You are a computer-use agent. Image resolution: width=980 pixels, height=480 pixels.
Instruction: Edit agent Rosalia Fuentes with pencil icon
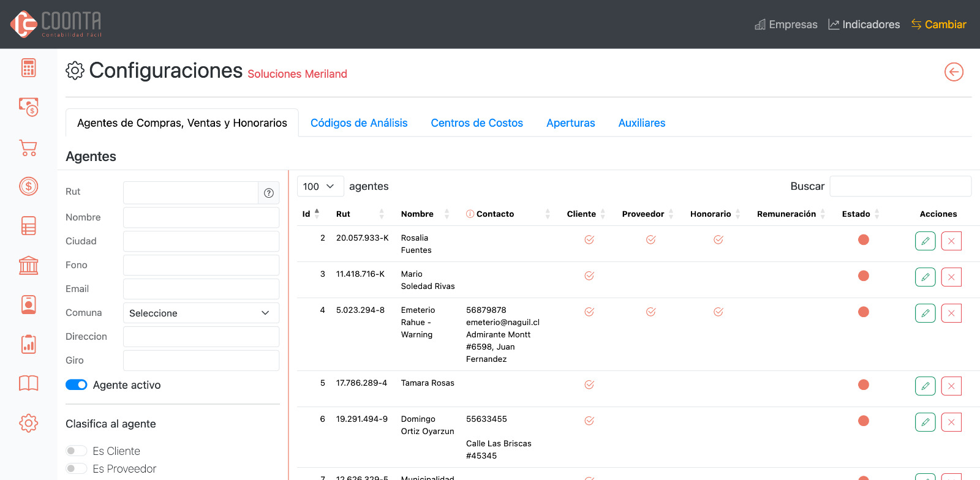tap(925, 241)
